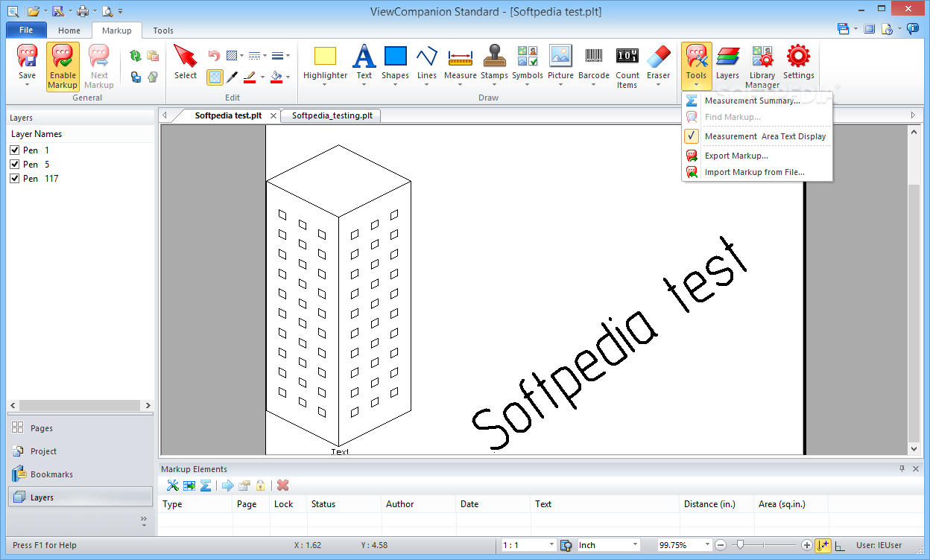The width and height of the screenshot is (930, 560).
Task: Close the Softpedia test.plt tab
Action: point(273,115)
